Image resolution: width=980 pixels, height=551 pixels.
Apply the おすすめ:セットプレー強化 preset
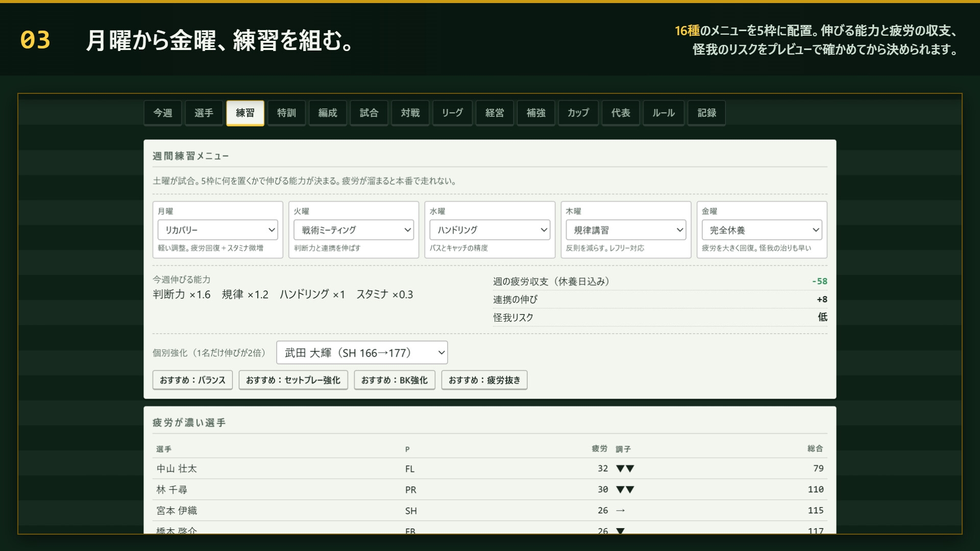293,380
